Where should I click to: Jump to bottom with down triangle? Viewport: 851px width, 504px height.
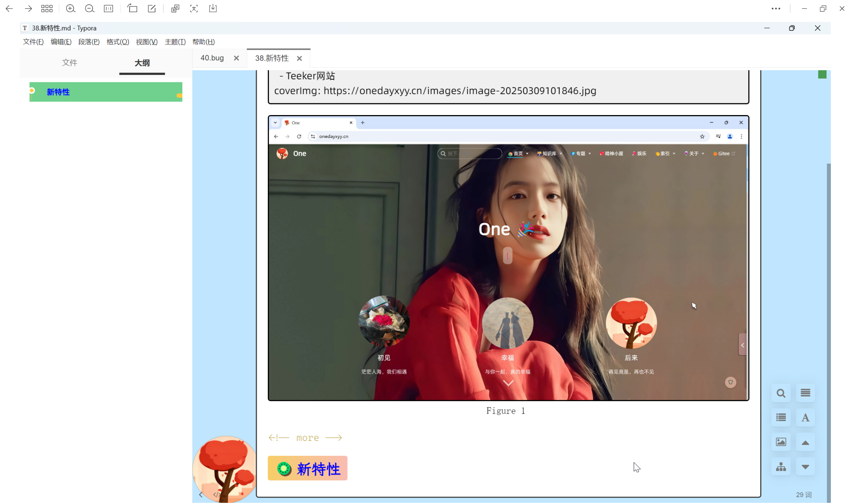[805, 466]
